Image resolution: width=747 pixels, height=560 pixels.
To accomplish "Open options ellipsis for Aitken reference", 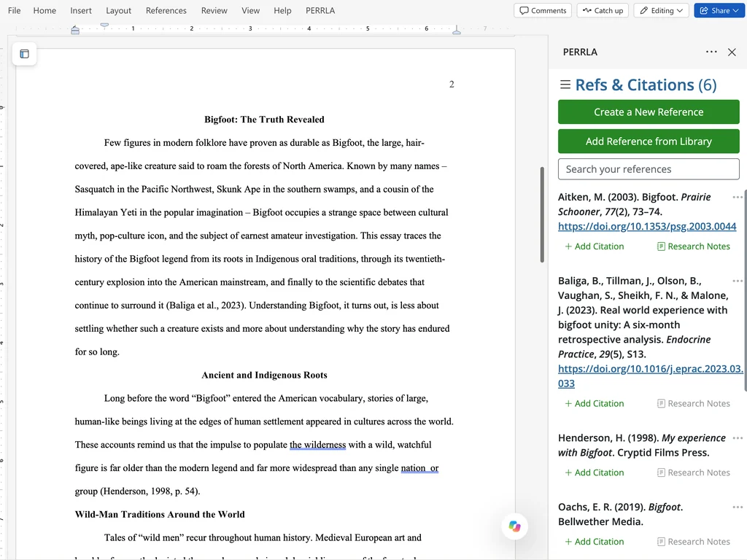I will 737,197.
